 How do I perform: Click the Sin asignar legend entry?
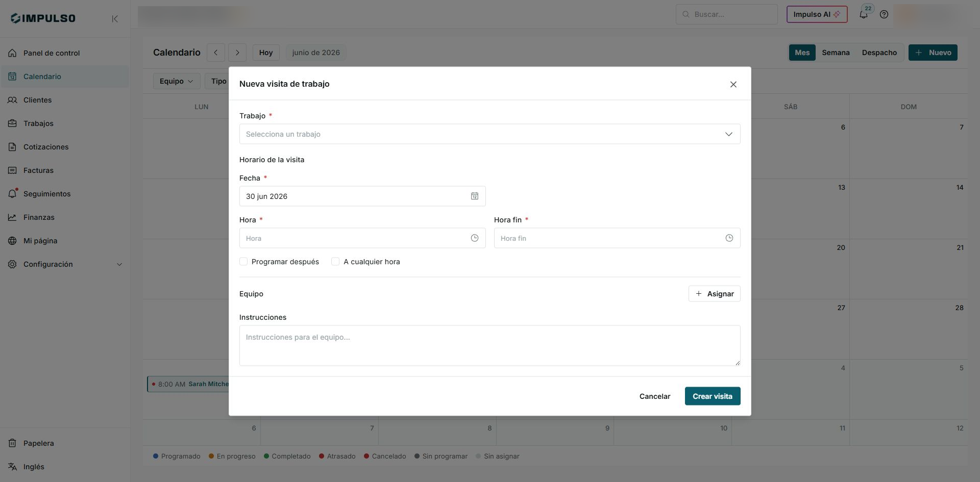point(498,456)
